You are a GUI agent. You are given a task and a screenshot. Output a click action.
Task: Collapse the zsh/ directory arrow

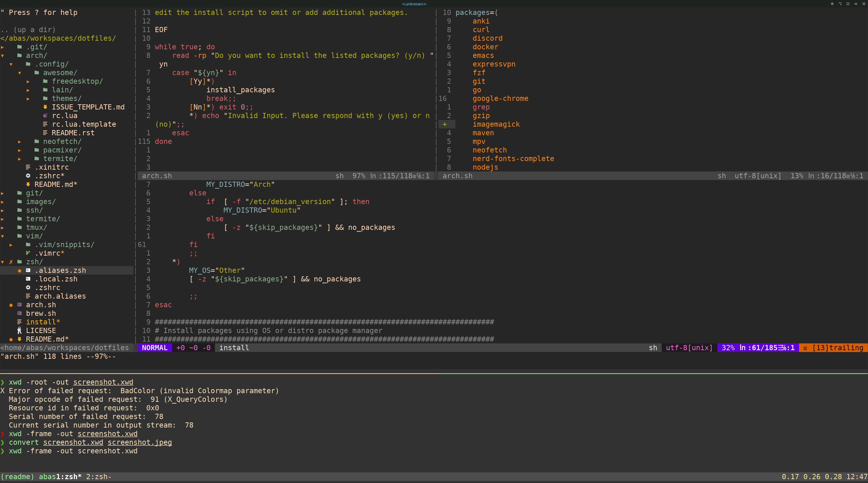tap(3, 262)
